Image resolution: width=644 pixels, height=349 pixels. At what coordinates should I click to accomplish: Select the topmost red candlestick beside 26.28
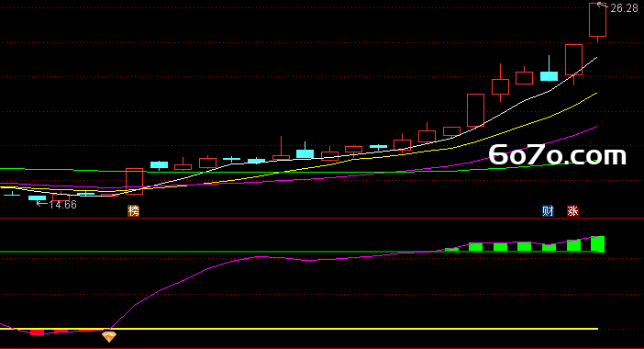597,19
